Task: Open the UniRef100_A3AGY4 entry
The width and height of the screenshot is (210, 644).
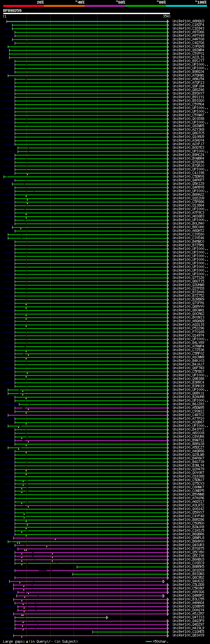Action: pyautogui.click(x=188, y=140)
